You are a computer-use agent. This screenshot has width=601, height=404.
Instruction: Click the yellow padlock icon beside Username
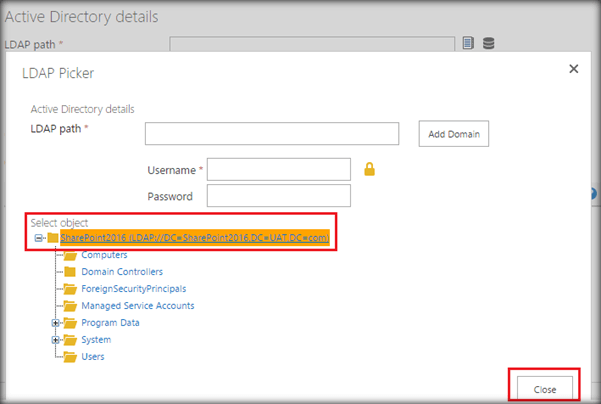coord(369,169)
